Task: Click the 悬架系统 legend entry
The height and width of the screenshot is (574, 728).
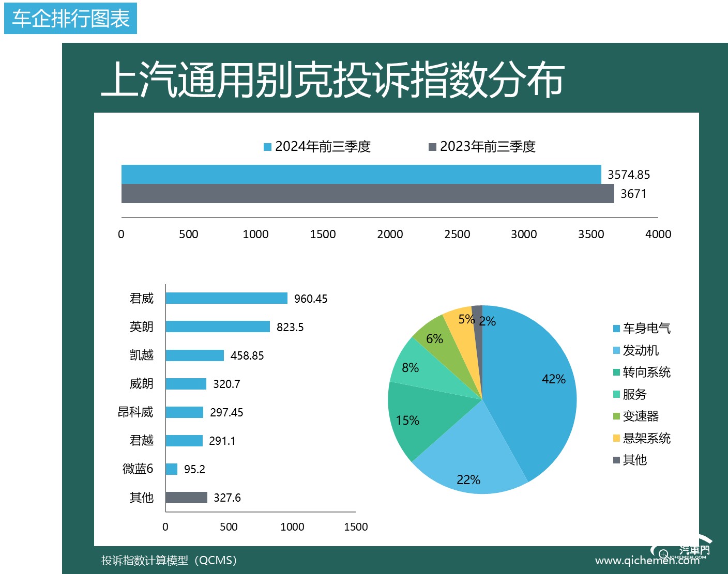Action: [x=642, y=438]
